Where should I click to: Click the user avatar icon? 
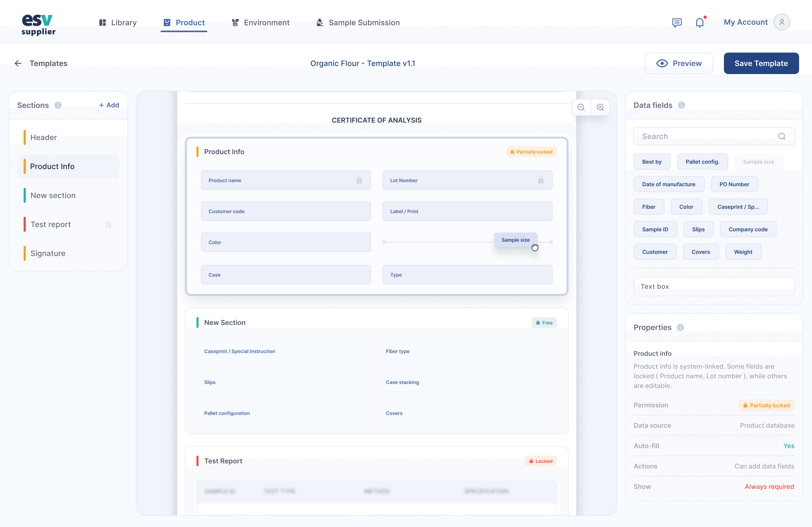tap(782, 22)
